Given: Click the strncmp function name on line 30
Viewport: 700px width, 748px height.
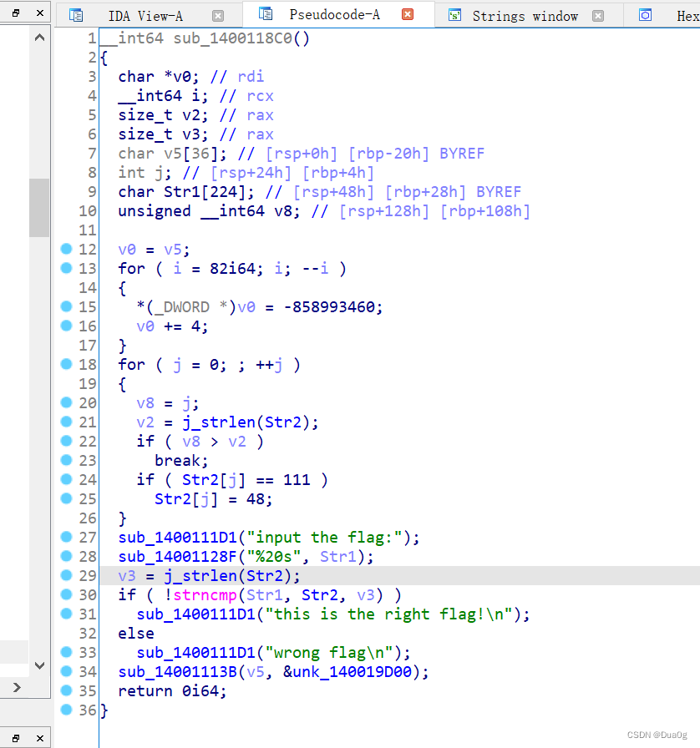Looking at the screenshot, I should tap(205, 594).
